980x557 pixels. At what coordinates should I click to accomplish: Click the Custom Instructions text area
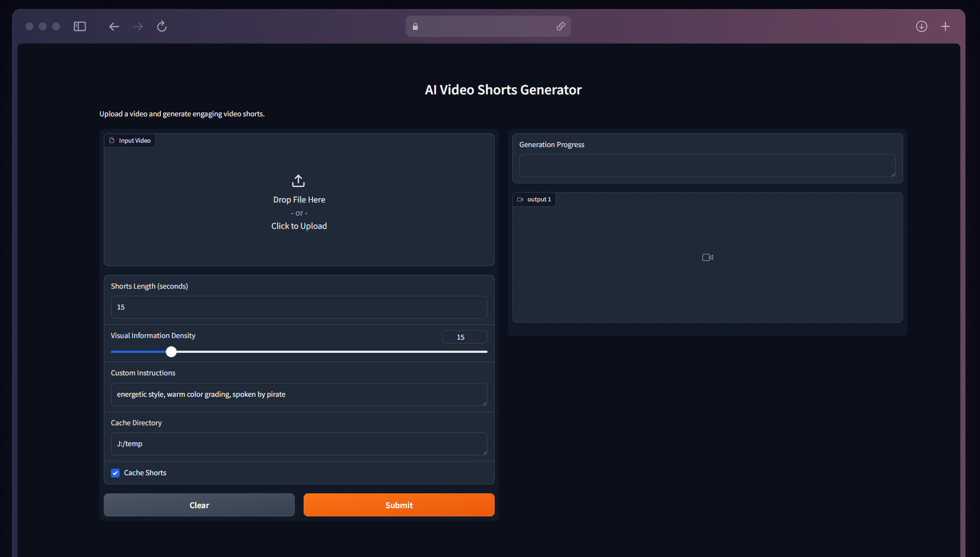299,394
